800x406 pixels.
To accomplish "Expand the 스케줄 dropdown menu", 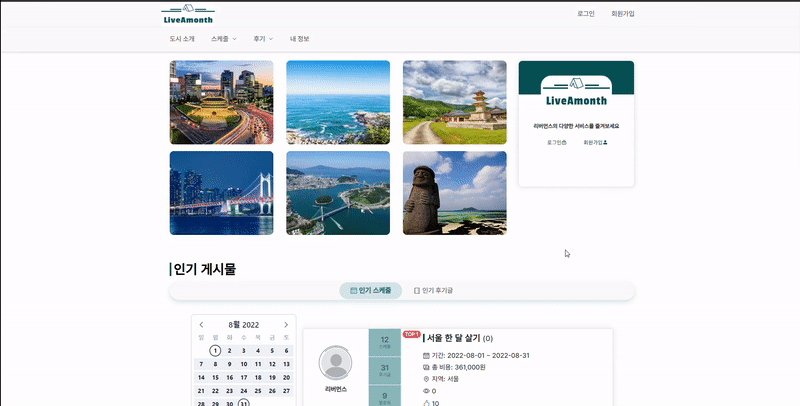I will click(x=224, y=39).
